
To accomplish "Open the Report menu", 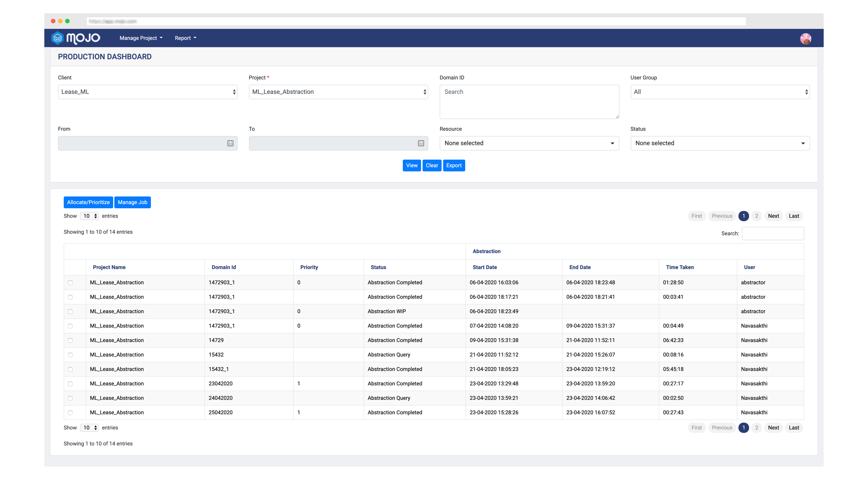I will 185,38.
